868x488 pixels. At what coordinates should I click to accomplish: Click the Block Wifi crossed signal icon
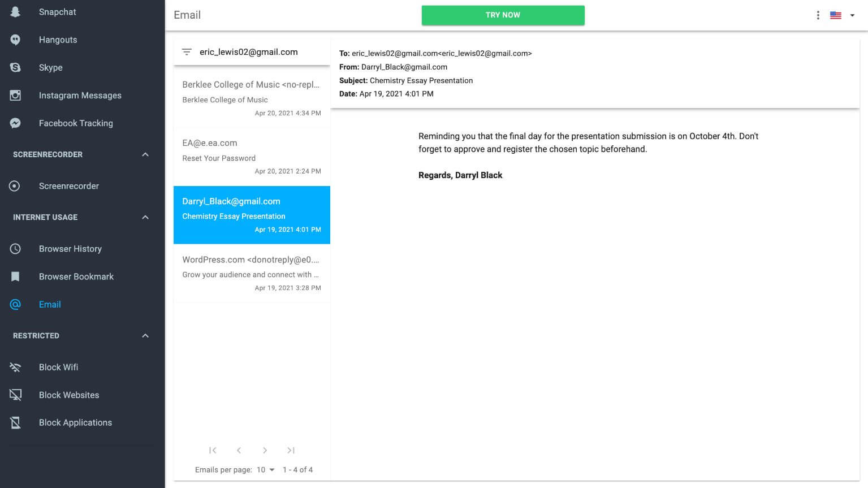pos(15,367)
